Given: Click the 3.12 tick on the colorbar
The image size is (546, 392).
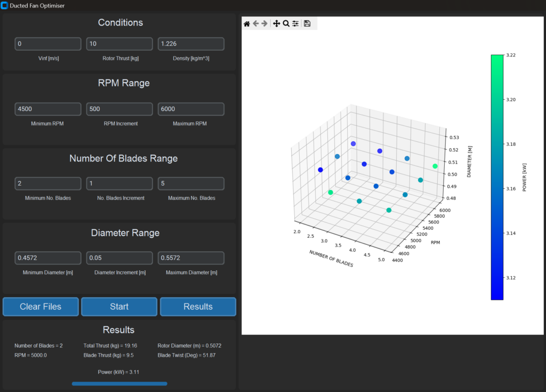Looking at the screenshot, I should tap(511, 278).
